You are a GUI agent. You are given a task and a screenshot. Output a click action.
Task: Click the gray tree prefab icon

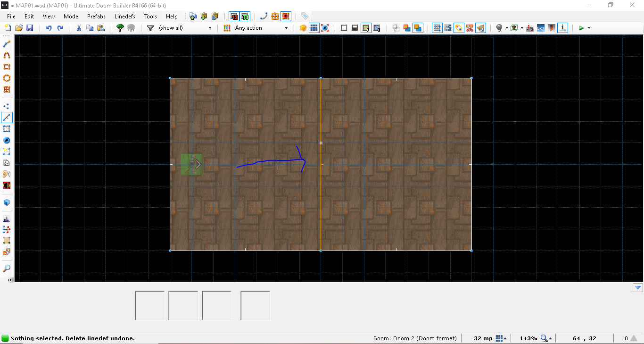click(x=131, y=28)
